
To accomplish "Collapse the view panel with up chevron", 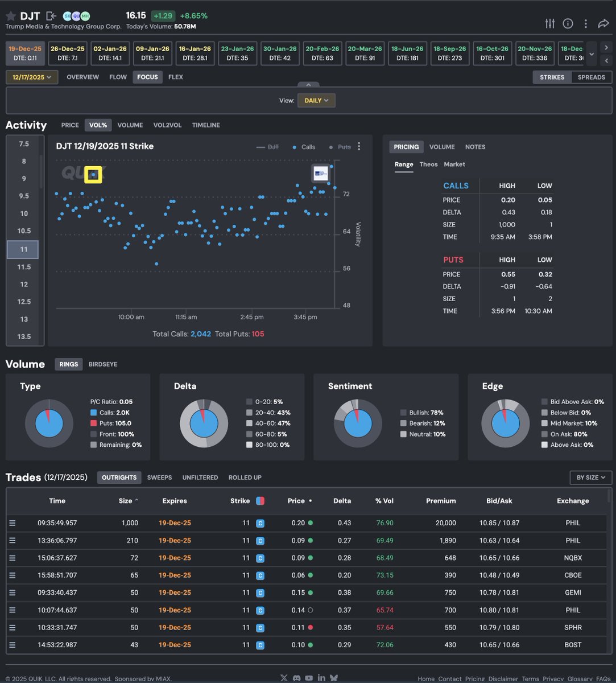I will click(308, 83).
